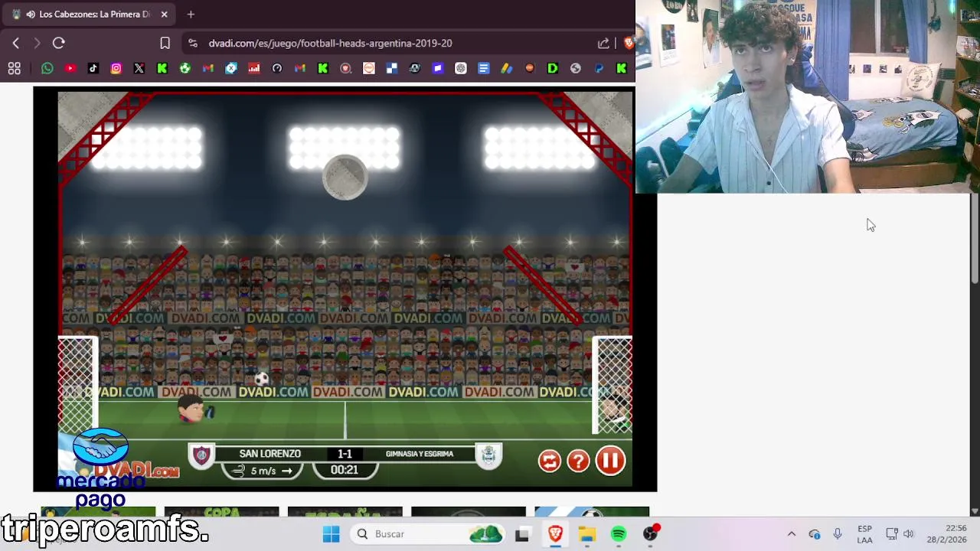Open the site settings icon in address bar
The width and height of the screenshot is (980, 551).
tap(192, 44)
